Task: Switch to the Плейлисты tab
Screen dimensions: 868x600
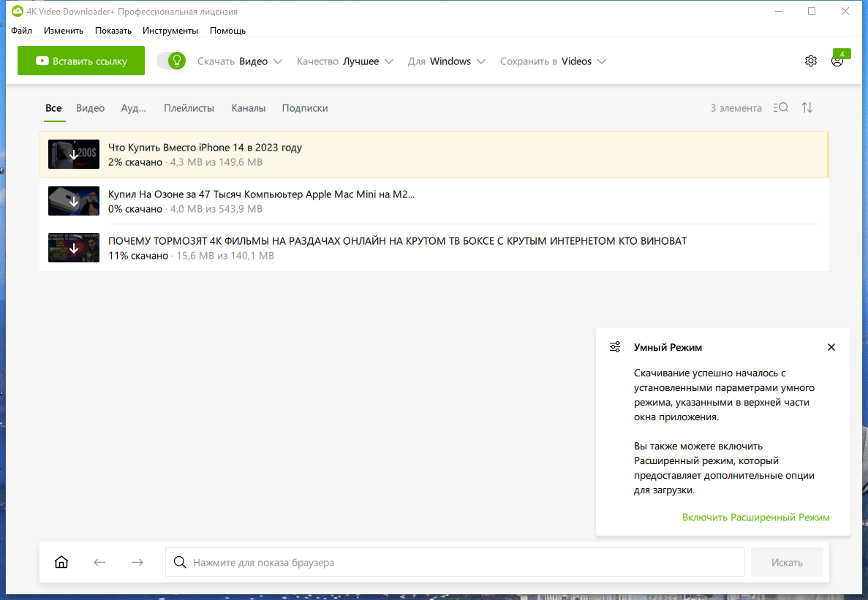Action: tap(189, 108)
